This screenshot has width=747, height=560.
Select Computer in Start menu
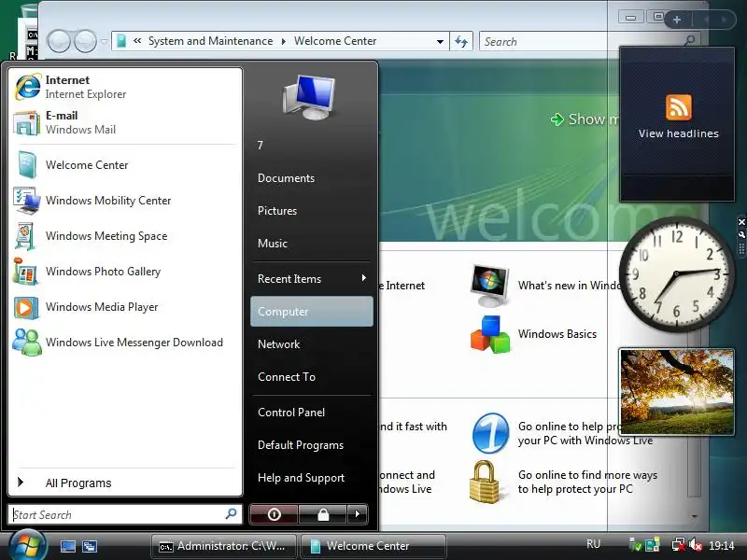click(312, 312)
